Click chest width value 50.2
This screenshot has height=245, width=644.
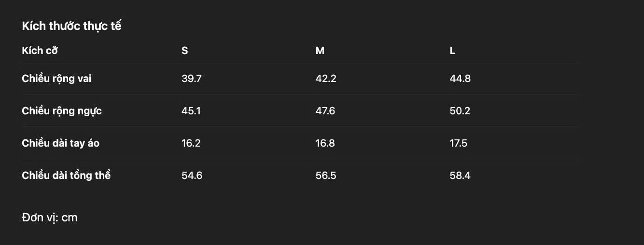460,111
